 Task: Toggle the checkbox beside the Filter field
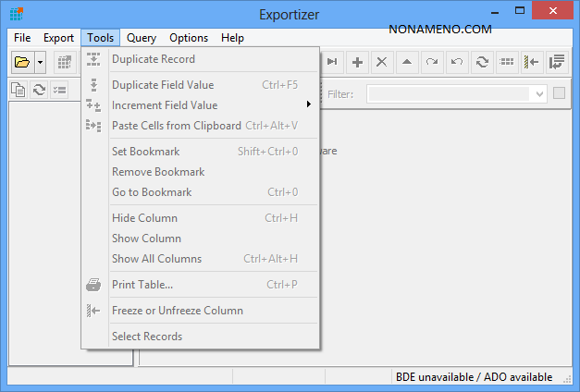[559, 93]
